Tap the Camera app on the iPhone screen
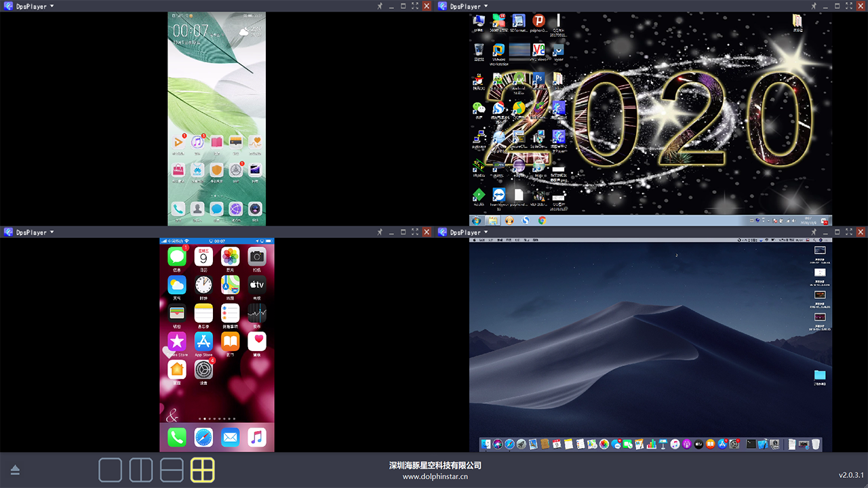Viewport: 868px width, 488px height. point(256,256)
